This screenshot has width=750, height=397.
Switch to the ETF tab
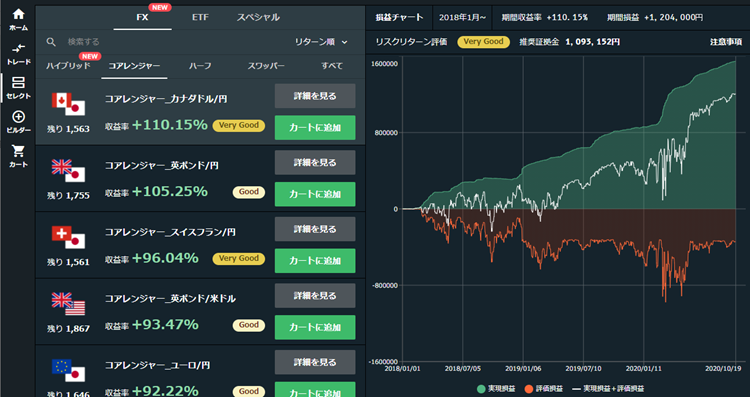(200, 17)
